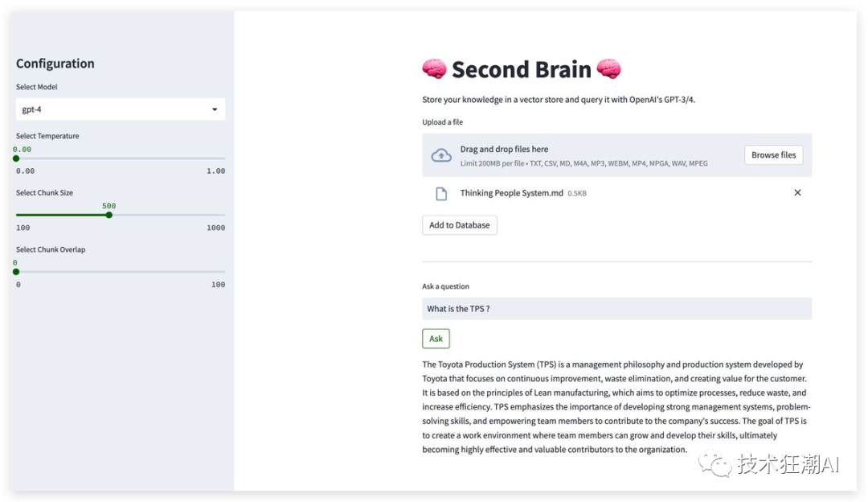Screen dimensions: 868x502
Task: Click the right end of Temperature track
Action: coord(223,158)
